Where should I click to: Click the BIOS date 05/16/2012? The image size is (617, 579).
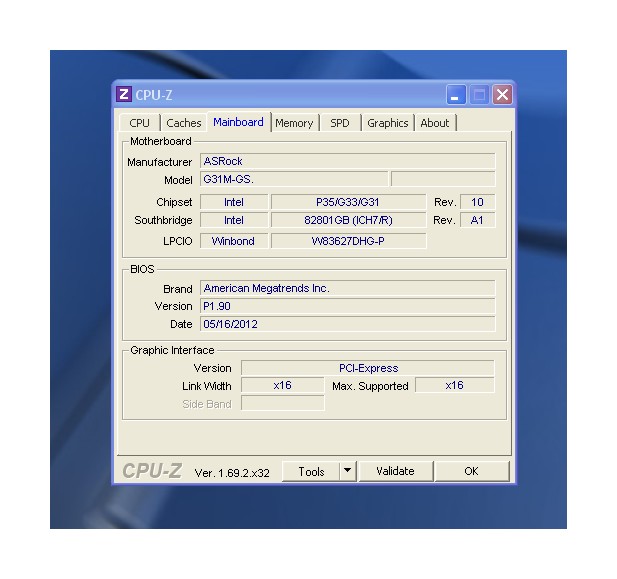(x=347, y=324)
